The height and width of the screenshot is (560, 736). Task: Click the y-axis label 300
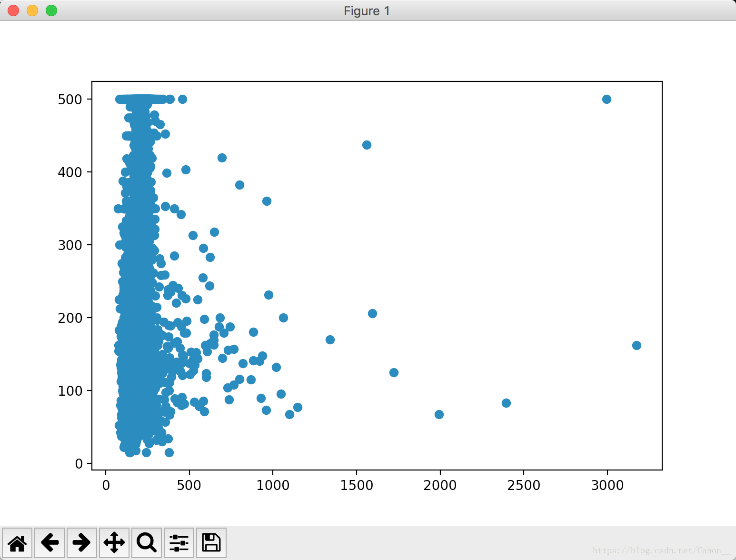[x=70, y=245]
